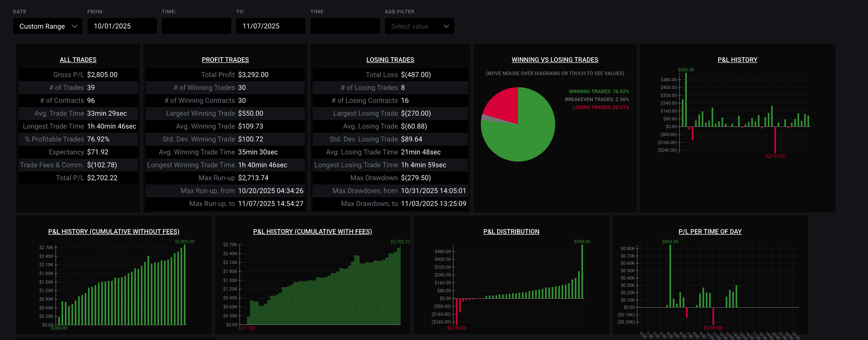Open the Custom Range date dropdown

coord(47,26)
